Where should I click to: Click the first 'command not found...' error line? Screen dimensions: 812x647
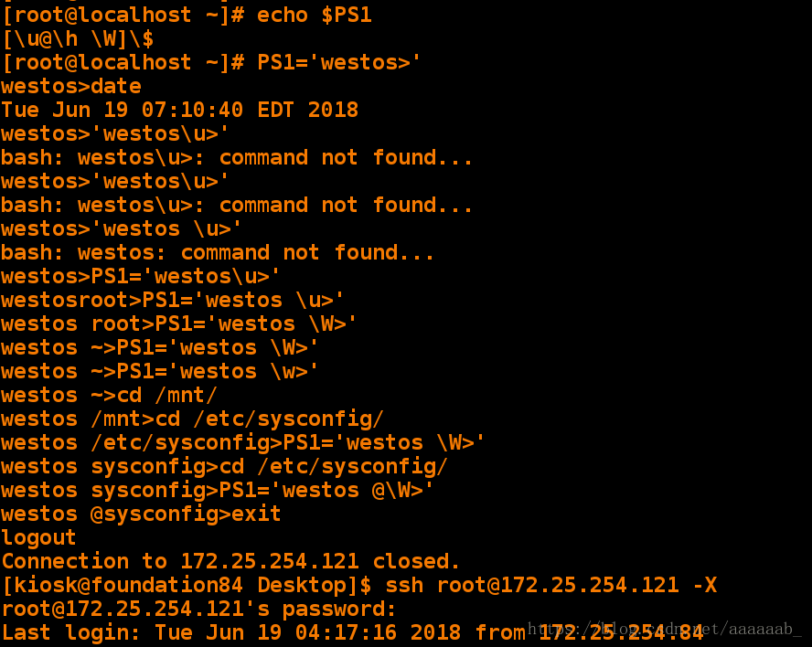[237, 157]
